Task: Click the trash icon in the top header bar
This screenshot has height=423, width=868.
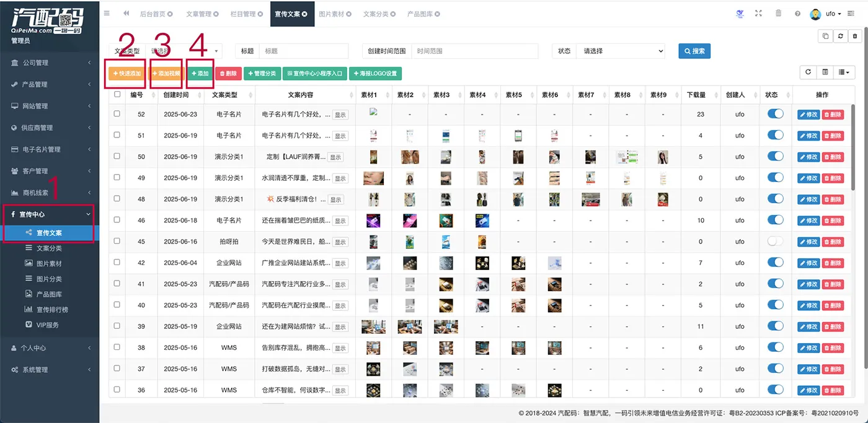Action: point(778,14)
